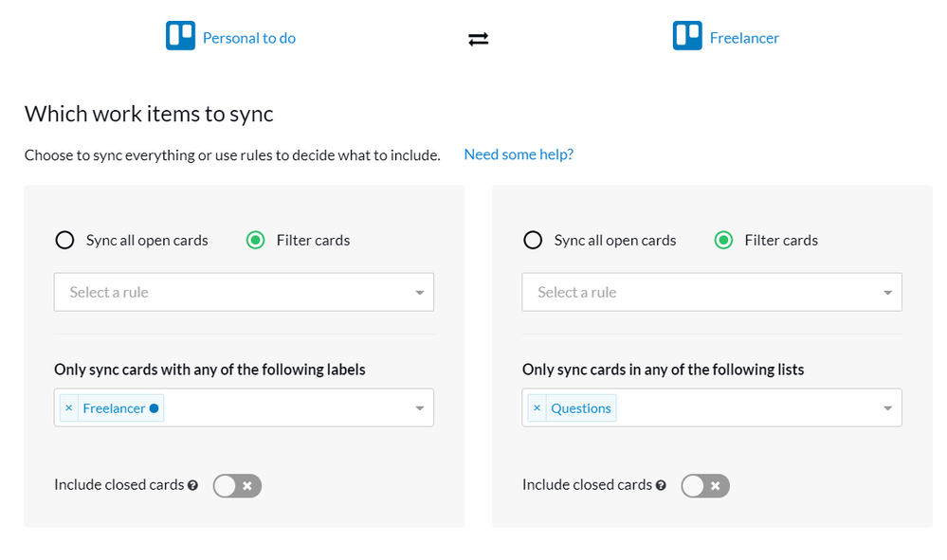
Task: Click the right Include closed cards help icon
Action: (661, 485)
